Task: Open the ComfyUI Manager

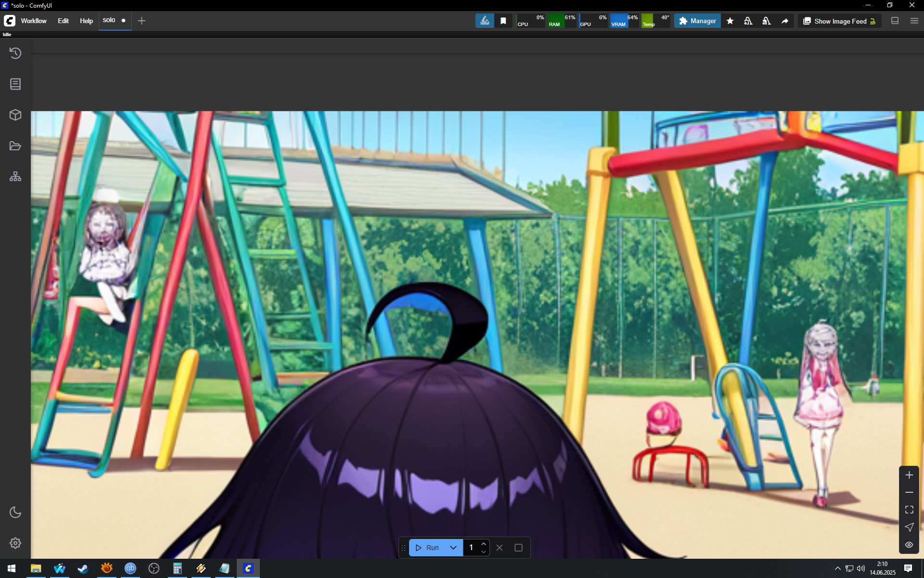Action: [697, 21]
